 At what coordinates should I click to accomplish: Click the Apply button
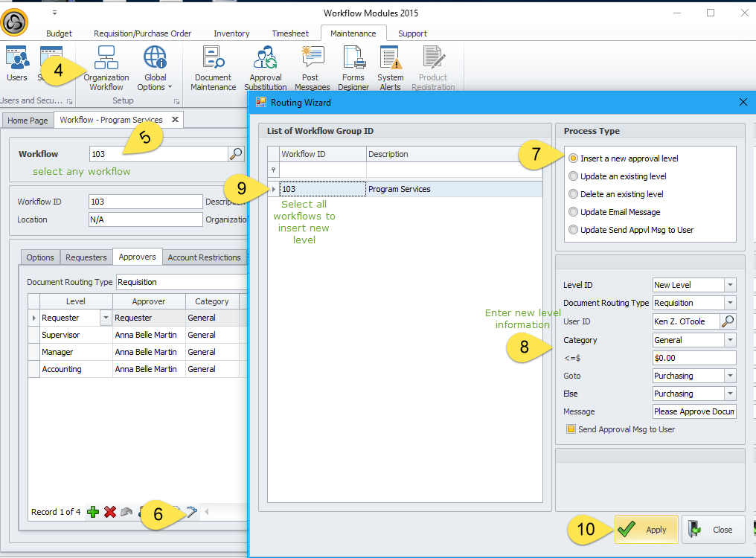(646, 530)
